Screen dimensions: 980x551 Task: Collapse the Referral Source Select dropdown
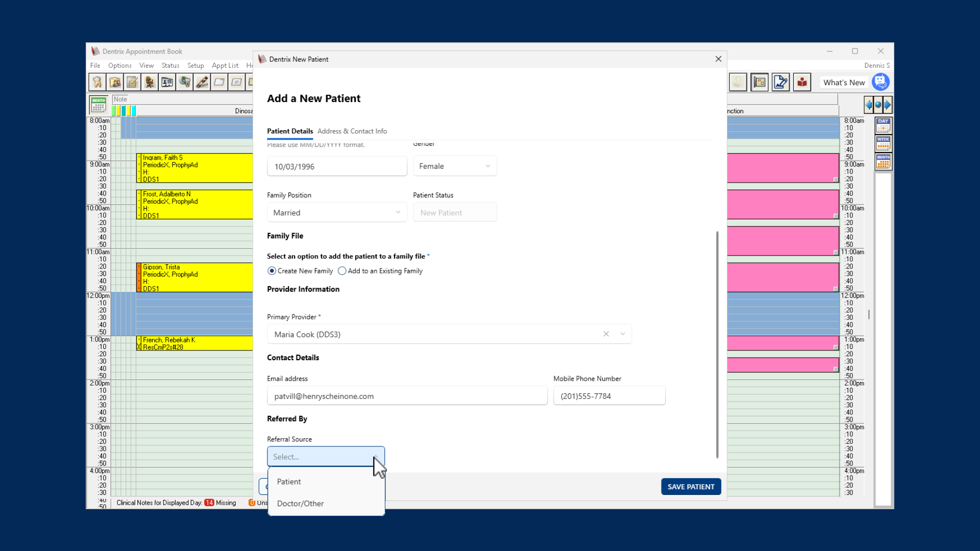tap(326, 457)
